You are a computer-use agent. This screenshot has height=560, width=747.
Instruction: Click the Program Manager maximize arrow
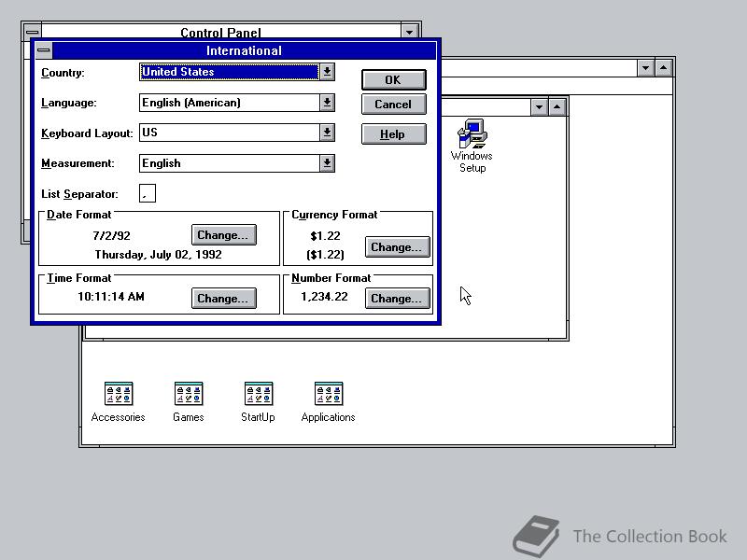(x=663, y=67)
